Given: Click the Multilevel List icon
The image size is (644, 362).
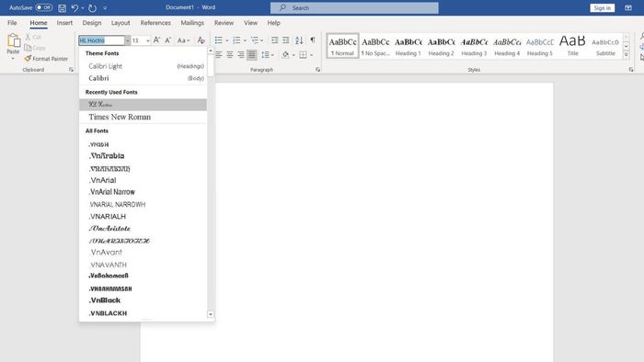Looking at the screenshot, I should click(255, 40).
